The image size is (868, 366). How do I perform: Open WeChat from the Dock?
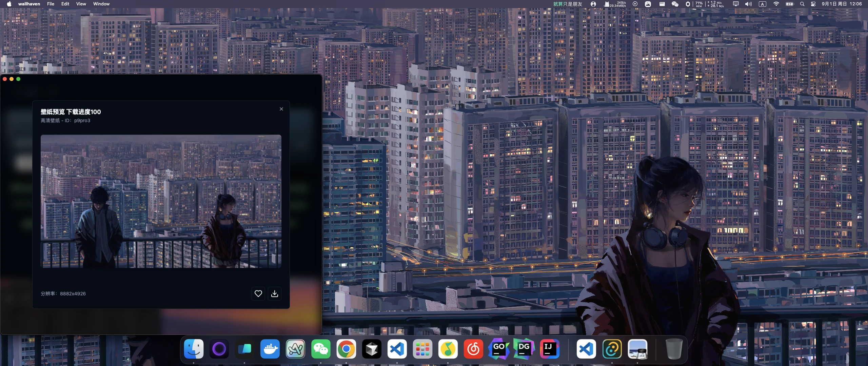321,349
